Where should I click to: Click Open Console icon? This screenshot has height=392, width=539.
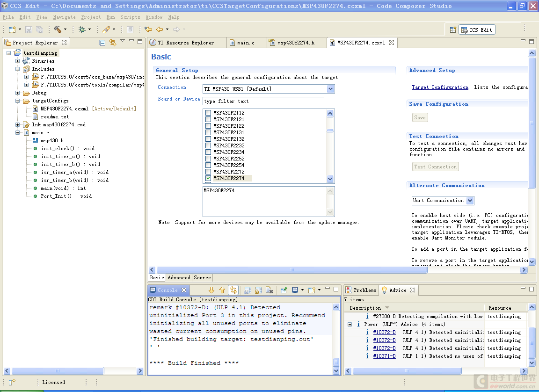[x=312, y=290]
